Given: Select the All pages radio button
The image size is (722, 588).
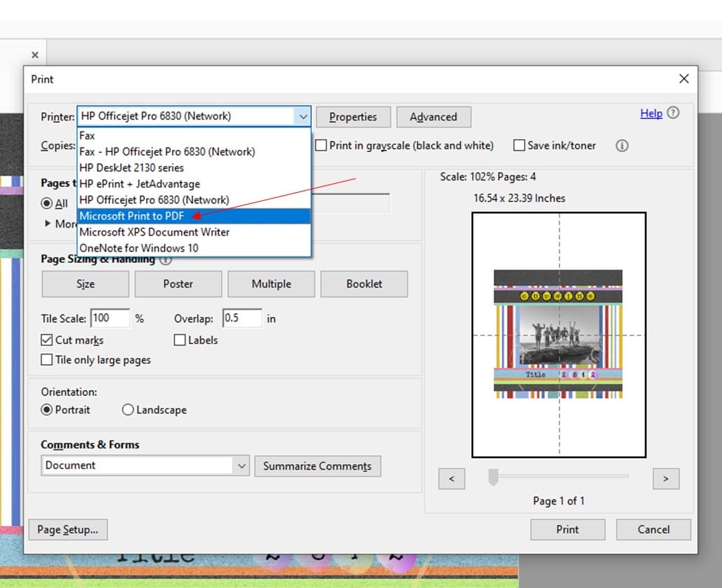Looking at the screenshot, I should [47, 203].
